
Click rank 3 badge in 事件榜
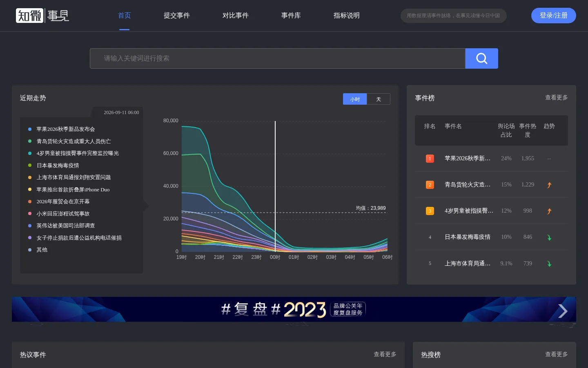click(x=430, y=211)
